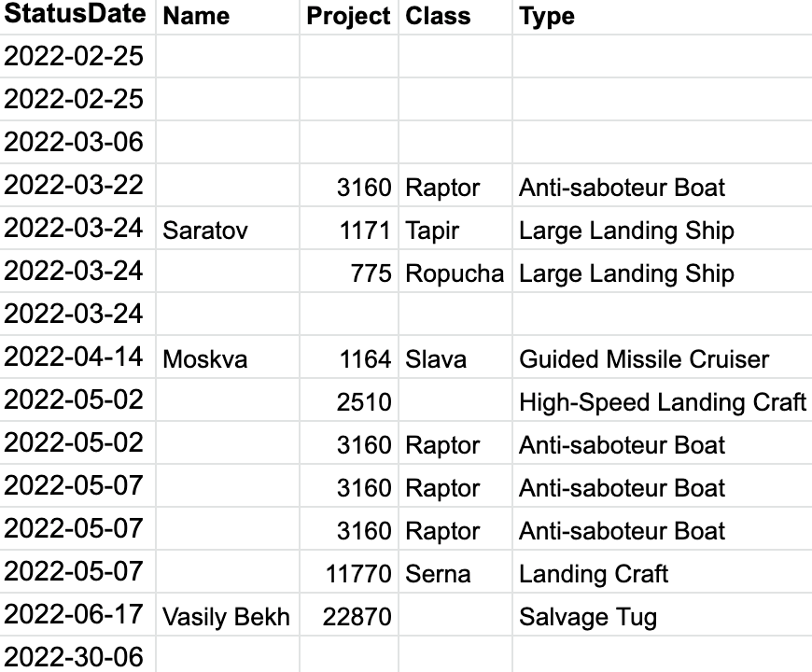
Task: Select the High-Speed Landing Craft cell
Action: [x=662, y=402]
